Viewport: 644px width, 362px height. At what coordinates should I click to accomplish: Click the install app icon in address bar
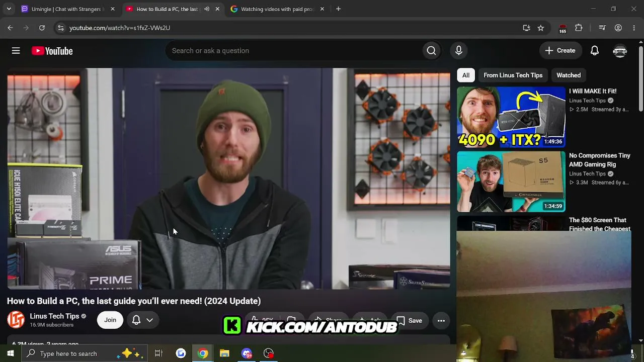tap(526, 28)
